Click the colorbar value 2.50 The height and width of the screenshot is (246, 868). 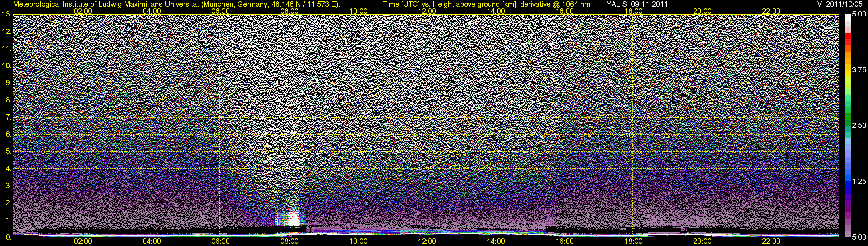pos(859,126)
